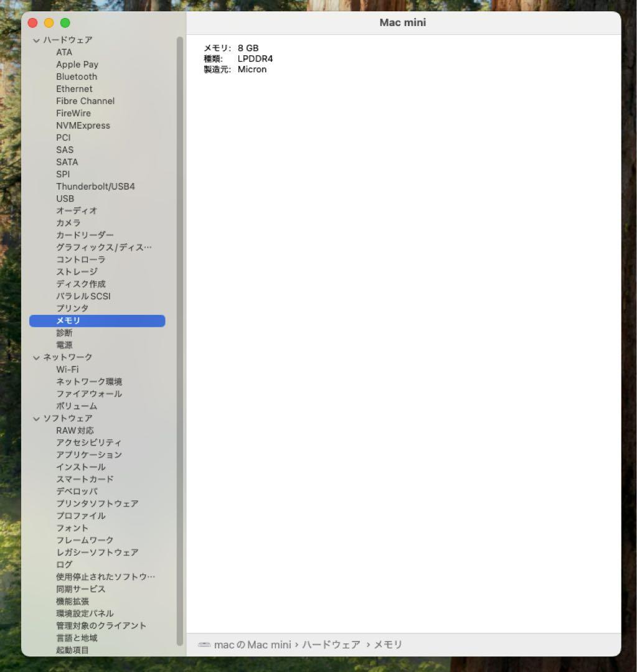Choose パラレルSCSI in the sidebar

[83, 296]
